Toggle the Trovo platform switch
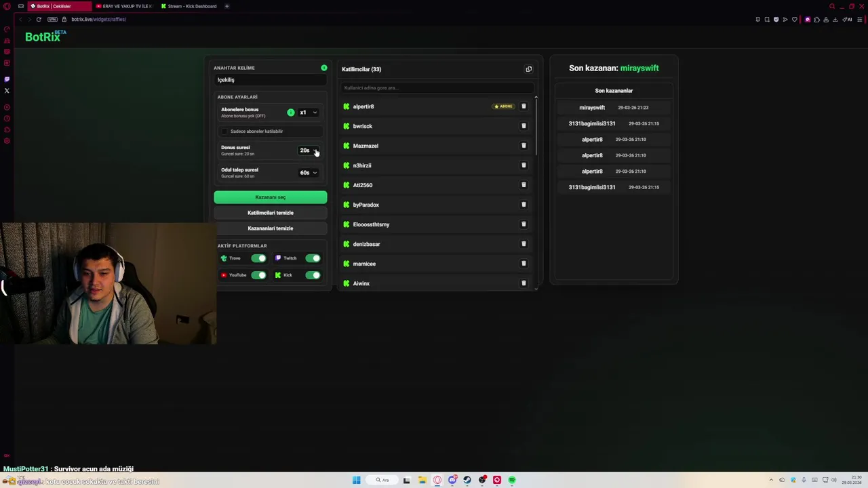 point(258,258)
